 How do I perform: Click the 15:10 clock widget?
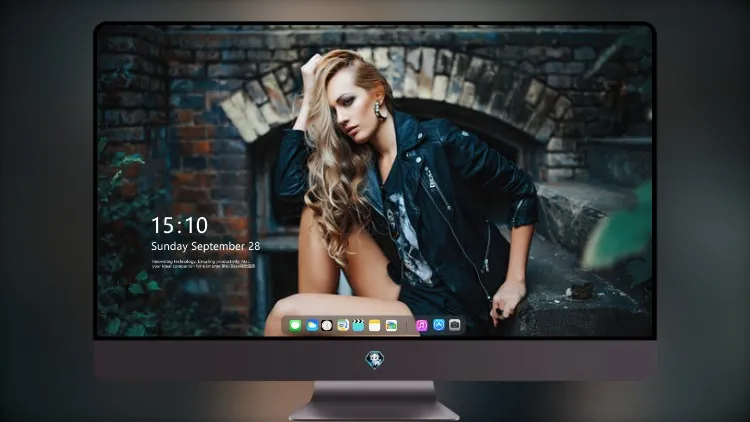point(179,225)
